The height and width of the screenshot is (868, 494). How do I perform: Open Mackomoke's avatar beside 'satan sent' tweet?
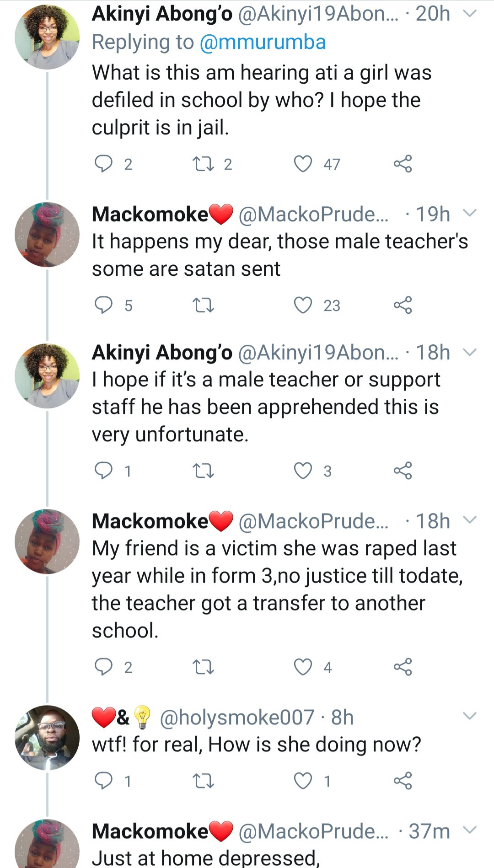[47, 234]
